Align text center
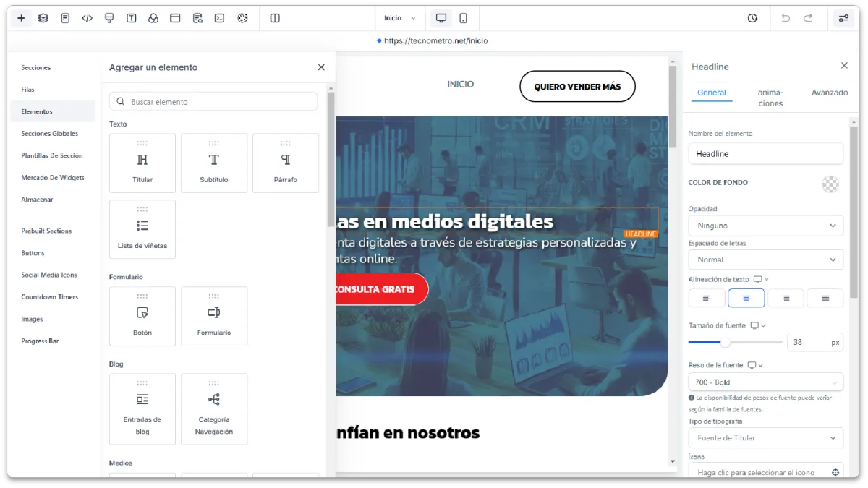This screenshot has width=868, height=488. 746,298
